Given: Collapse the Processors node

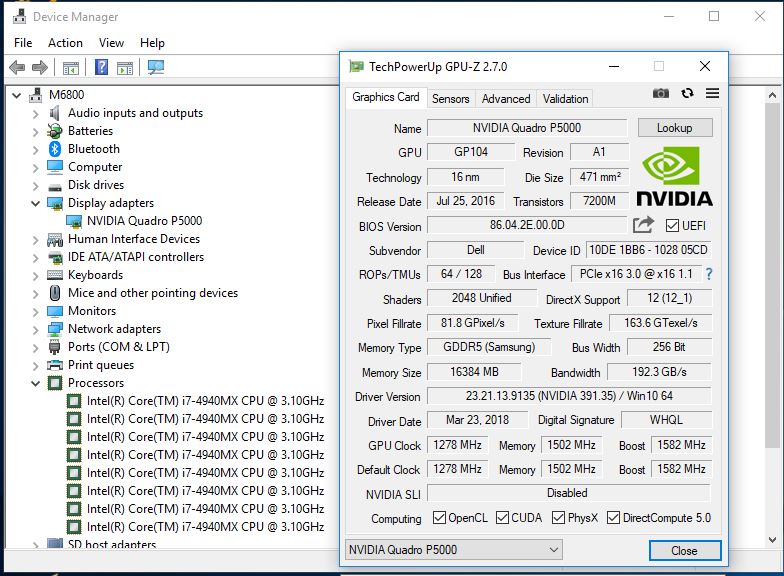Looking at the screenshot, I should coord(36,384).
